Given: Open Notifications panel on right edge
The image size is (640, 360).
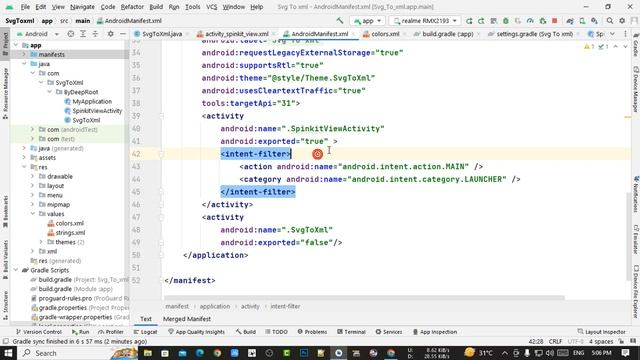Looking at the screenshot, I should (636, 194).
